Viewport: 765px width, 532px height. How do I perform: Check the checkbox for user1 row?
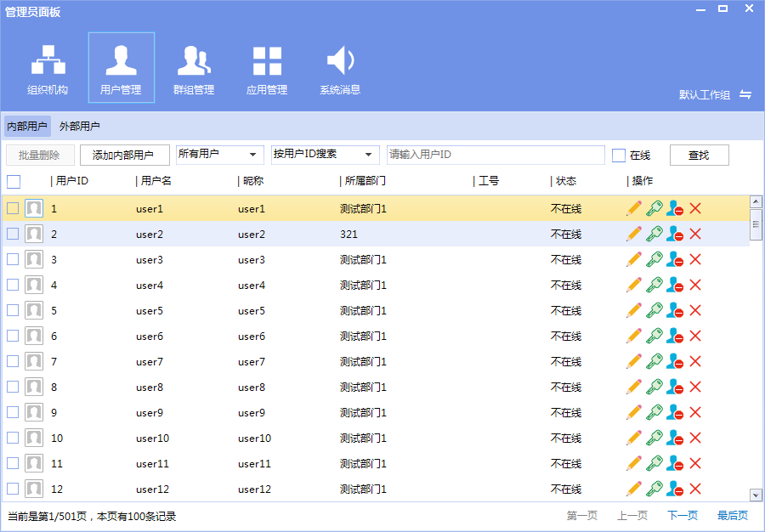pyautogui.click(x=13, y=209)
